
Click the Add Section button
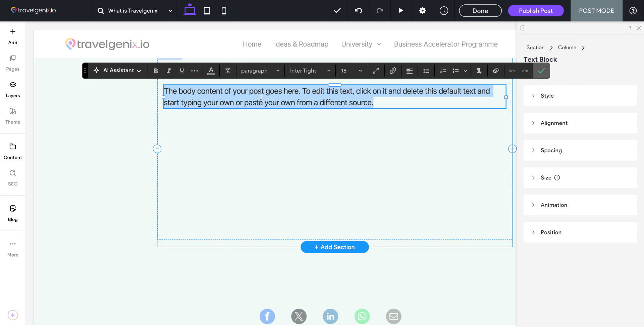click(x=334, y=247)
